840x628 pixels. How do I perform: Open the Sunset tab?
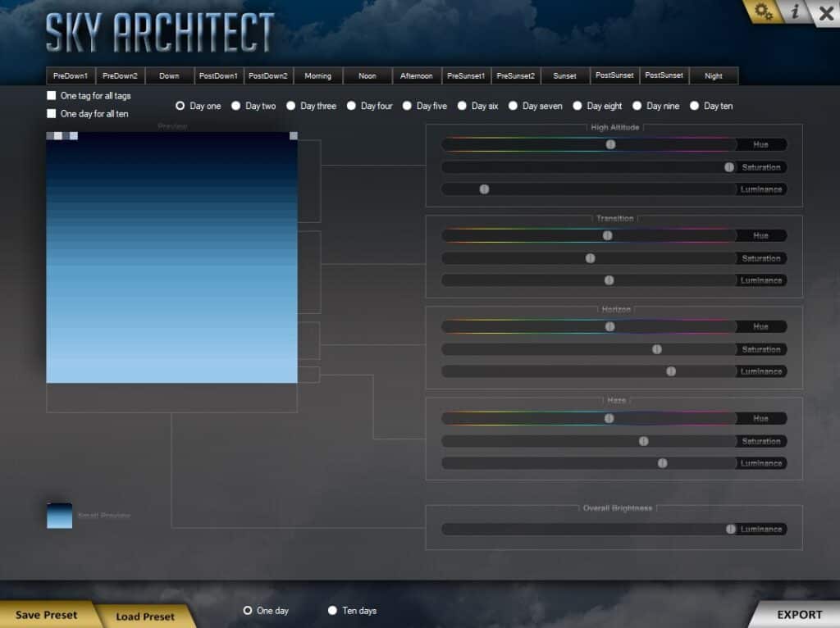click(x=565, y=76)
